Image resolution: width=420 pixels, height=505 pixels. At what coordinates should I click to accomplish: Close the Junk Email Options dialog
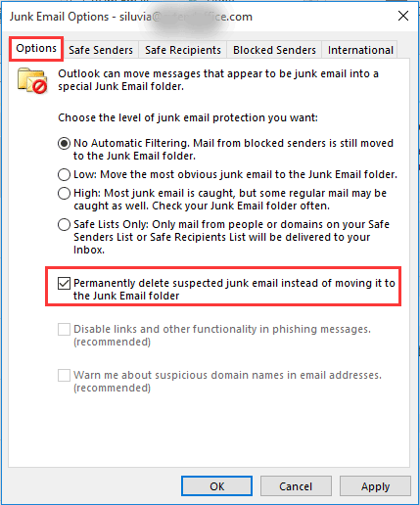403,16
